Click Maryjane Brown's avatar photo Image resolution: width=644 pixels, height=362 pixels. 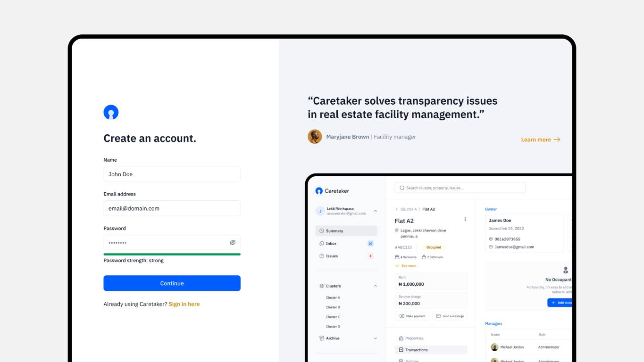pos(315,137)
